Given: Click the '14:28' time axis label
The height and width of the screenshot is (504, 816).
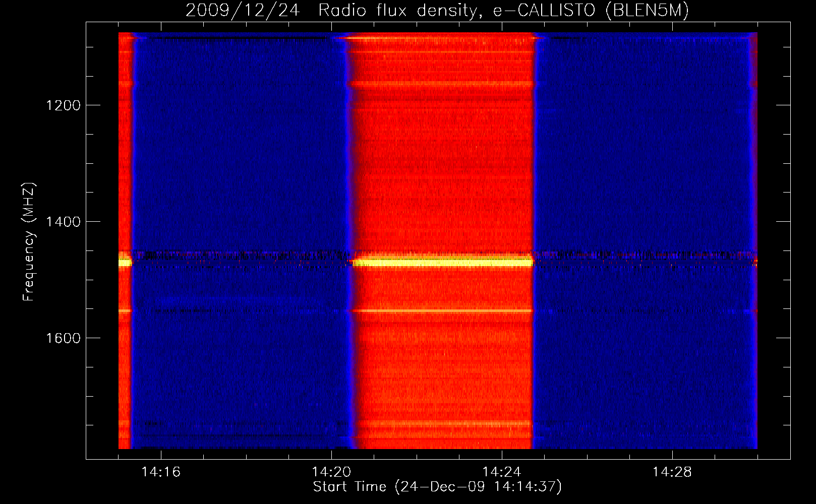Looking at the screenshot, I should [x=672, y=472].
